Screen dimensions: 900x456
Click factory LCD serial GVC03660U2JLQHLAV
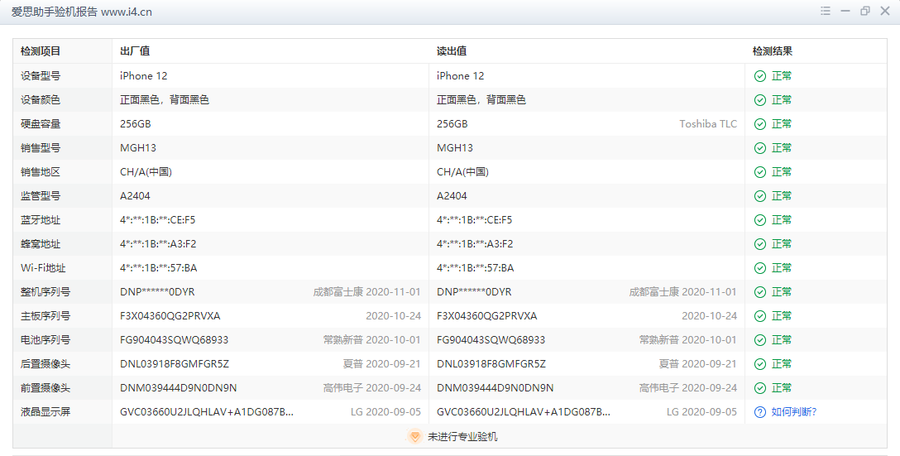207,412
